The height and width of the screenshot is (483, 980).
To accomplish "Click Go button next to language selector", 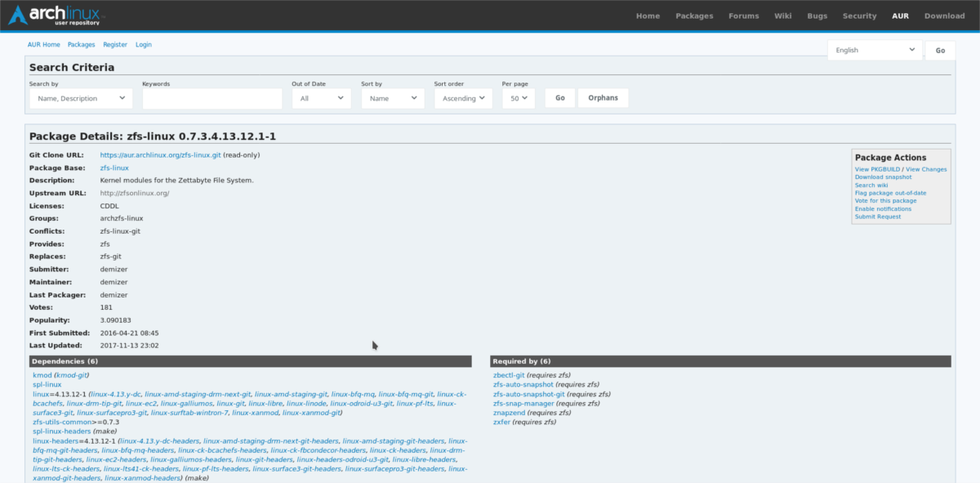I will (940, 50).
